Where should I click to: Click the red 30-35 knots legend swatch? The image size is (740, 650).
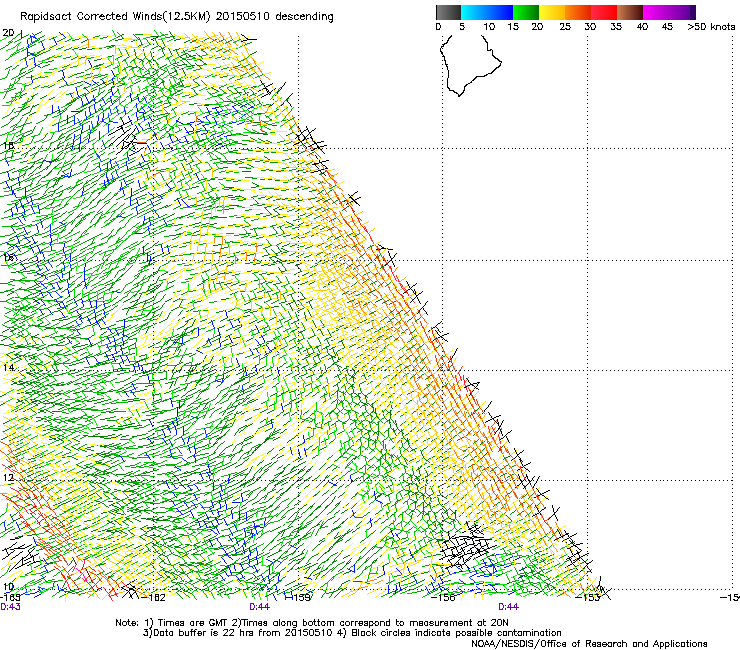604,12
